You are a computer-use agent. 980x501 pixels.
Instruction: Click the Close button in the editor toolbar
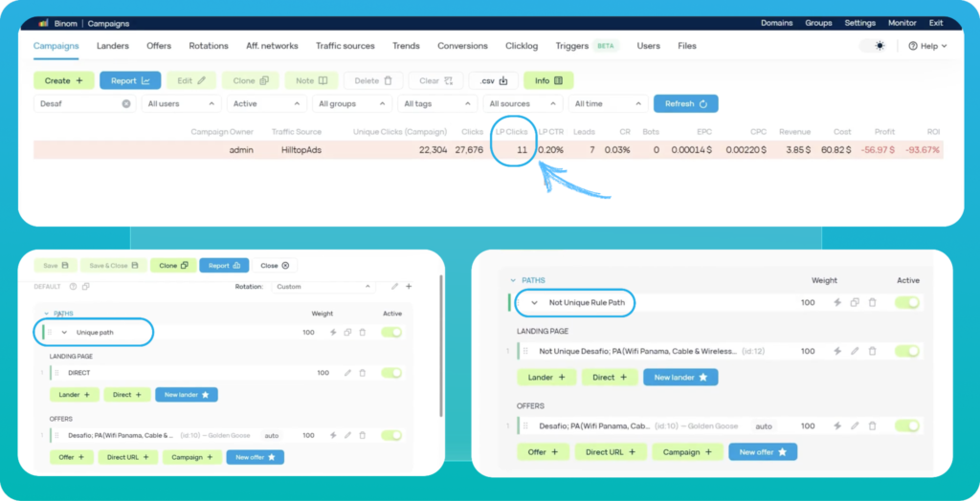[275, 266]
